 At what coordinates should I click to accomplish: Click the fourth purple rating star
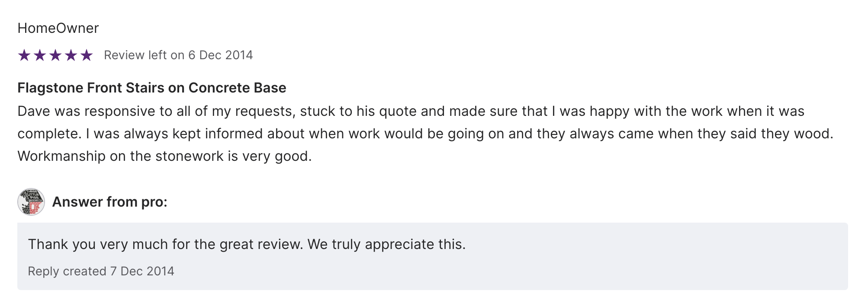71,55
